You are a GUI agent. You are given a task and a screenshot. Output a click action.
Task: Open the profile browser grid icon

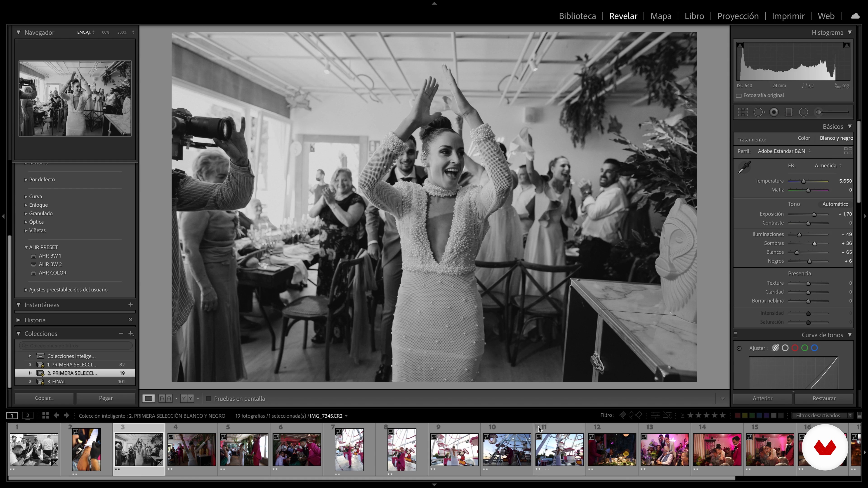pyautogui.click(x=848, y=151)
